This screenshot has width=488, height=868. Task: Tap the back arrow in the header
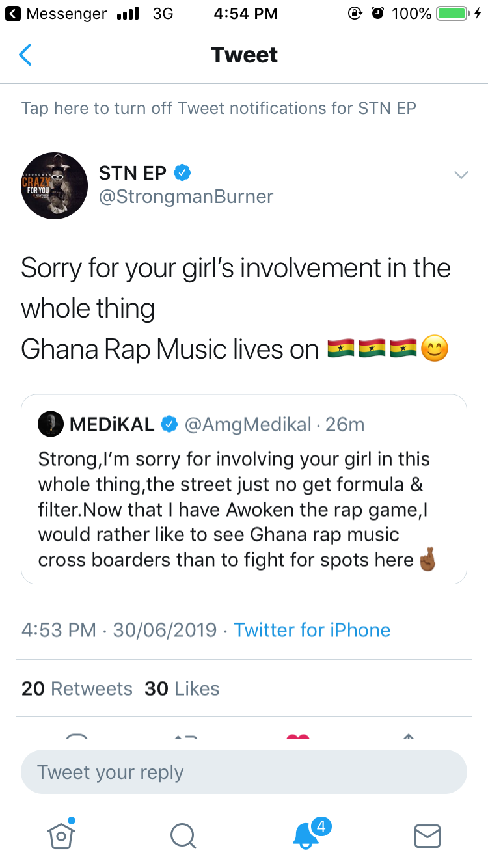pos(25,55)
